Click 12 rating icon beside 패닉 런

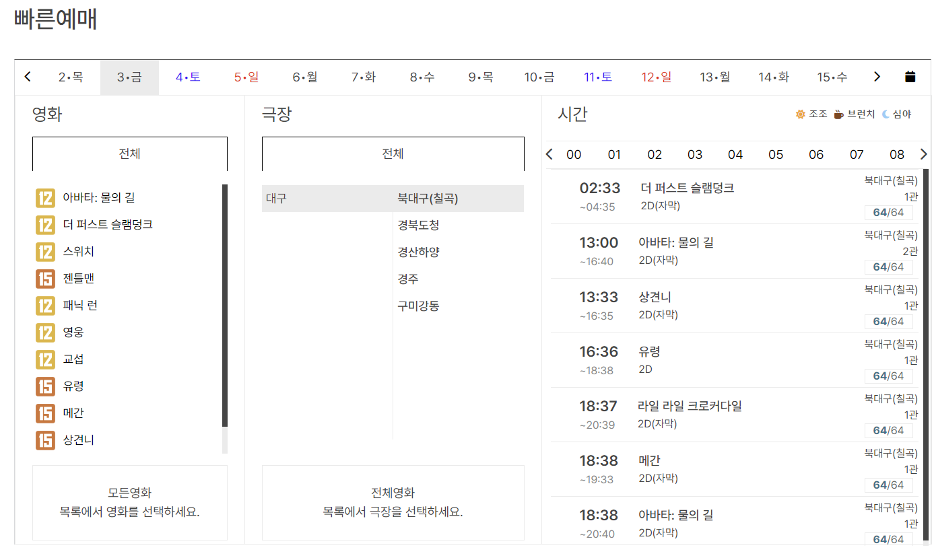[x=45, y=306]
